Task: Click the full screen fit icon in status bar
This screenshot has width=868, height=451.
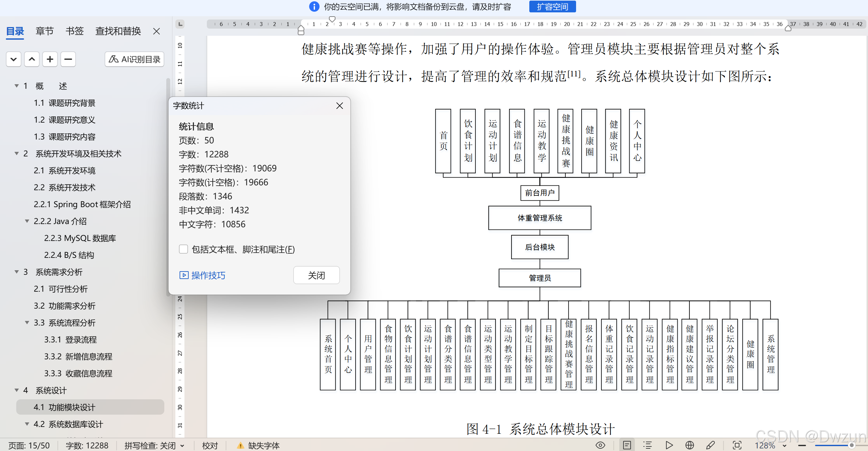Action: pyautogui.click(x=737, y=445)
